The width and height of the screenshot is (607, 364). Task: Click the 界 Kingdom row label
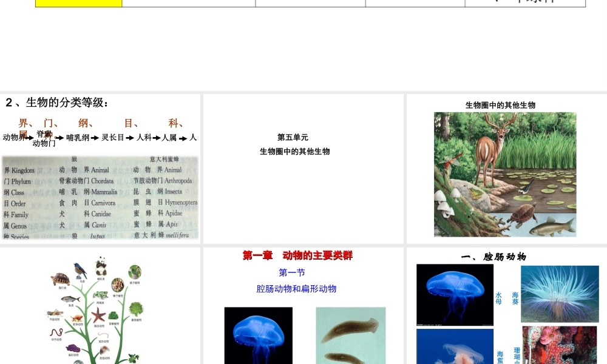point(19,170)
